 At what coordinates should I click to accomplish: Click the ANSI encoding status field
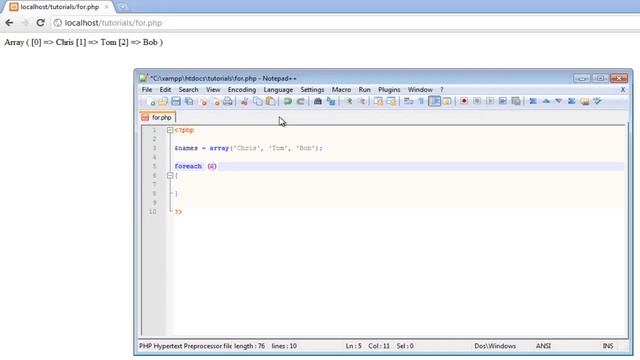543,346
